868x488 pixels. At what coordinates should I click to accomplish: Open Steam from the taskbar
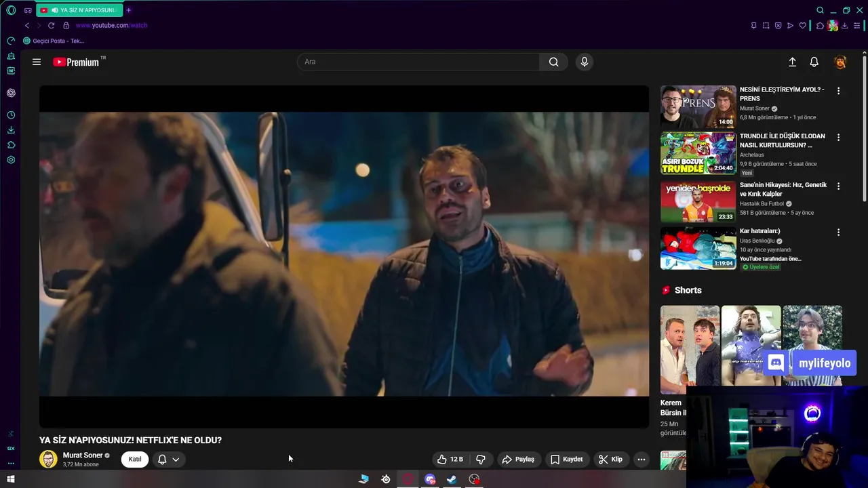(x=452, y=479)
